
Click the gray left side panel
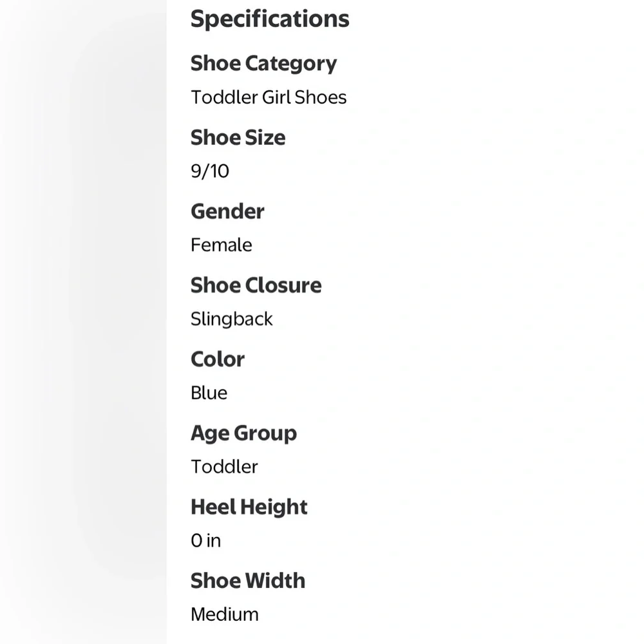pos(83,322)
